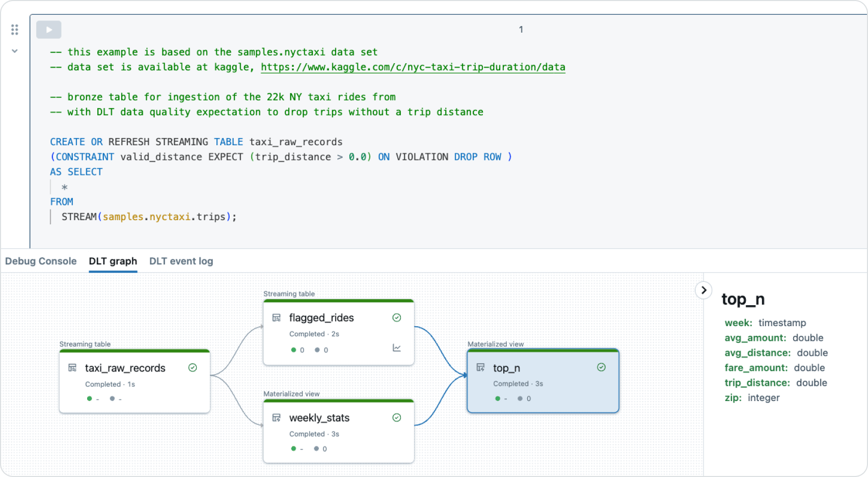Click the flagged_rides completed status checkmark
Screen dimensions: 868x477
(x=397, y=317)
